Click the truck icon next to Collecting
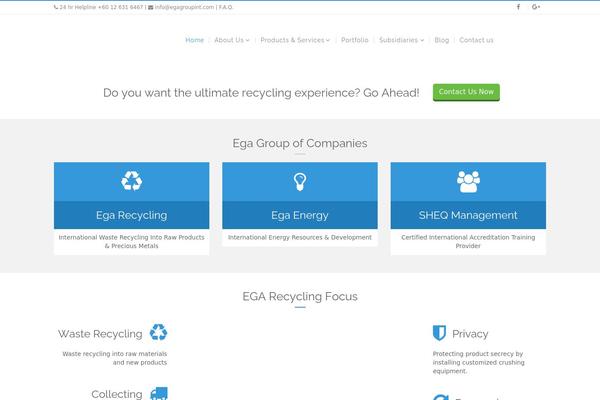Image resolution: width=600 pixels, height=400 pixels. click(159, 393)
